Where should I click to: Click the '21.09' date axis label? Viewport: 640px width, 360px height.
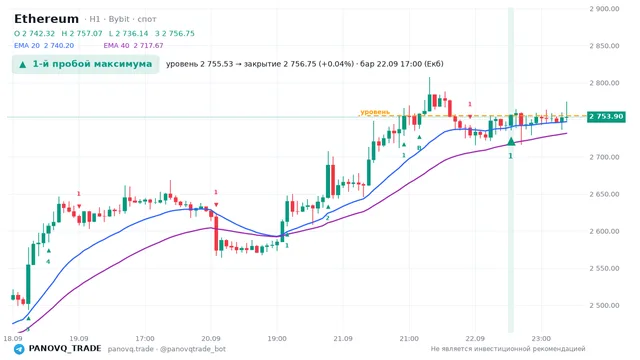343,338
